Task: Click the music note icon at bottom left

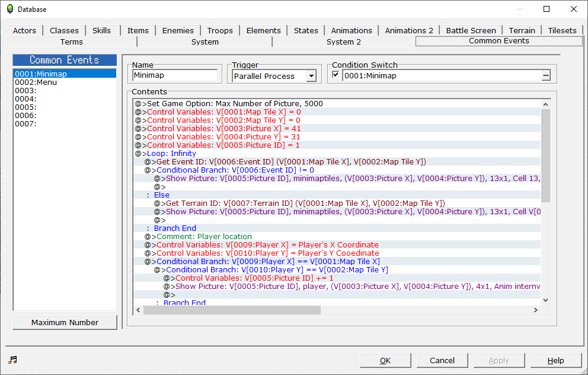Action: pos(13,360)
